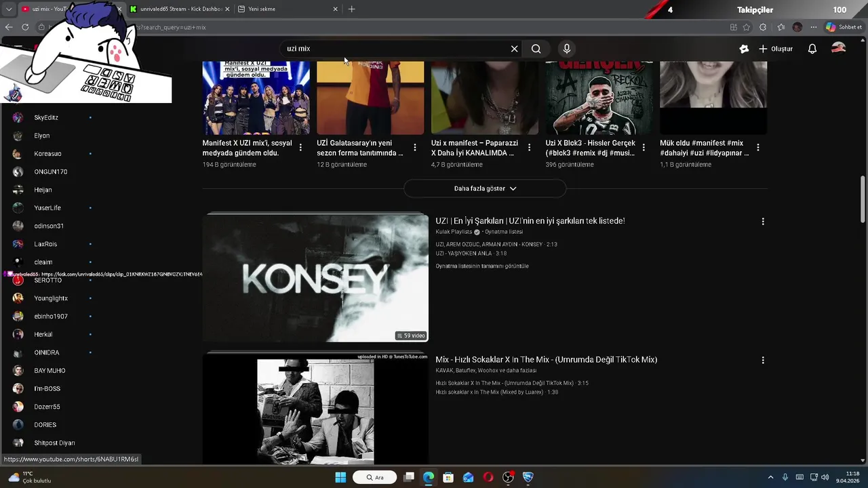
Task: Open Koreasuo subscription channel
Action: point(47,154)
